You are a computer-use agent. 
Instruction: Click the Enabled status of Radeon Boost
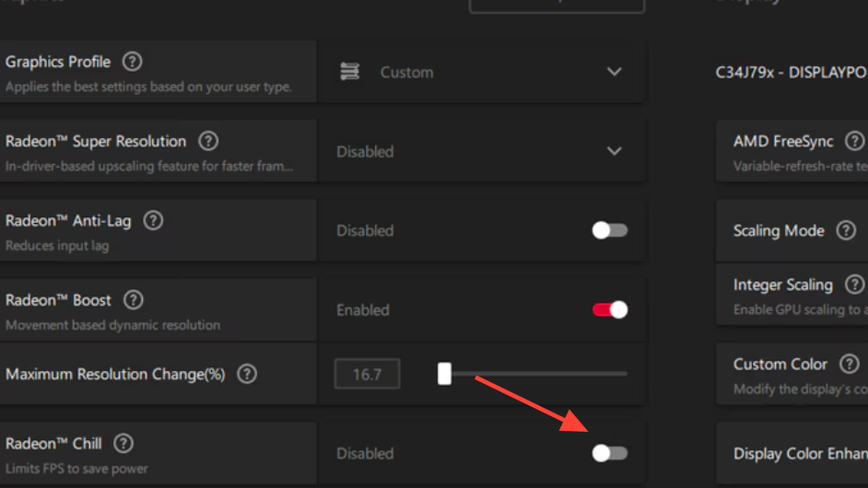coord(363,310)
